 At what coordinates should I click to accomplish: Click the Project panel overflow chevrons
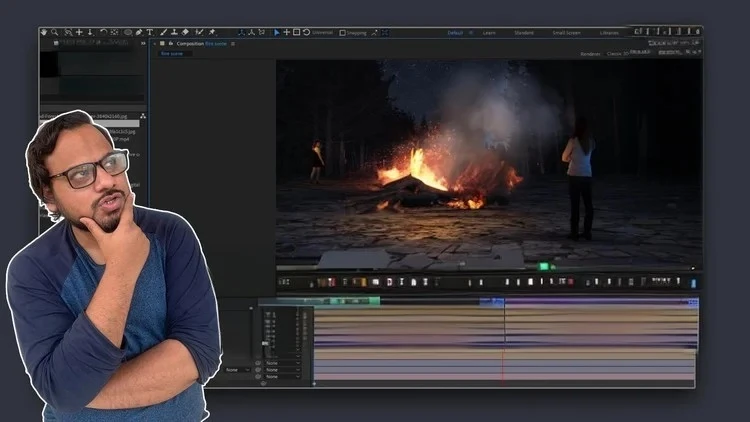142,44
